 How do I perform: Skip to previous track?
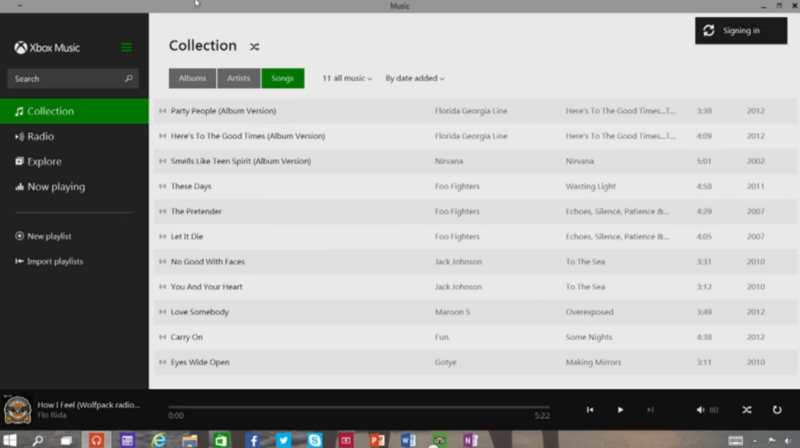tap(590, 410)
